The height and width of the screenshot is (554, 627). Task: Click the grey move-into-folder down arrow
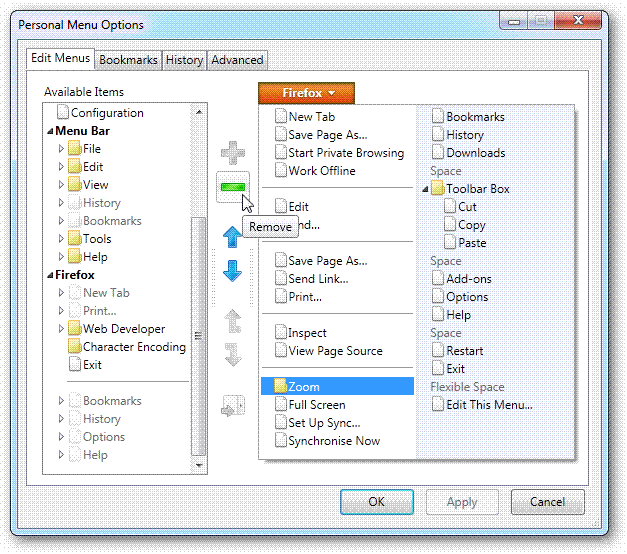tap(233, 354)
